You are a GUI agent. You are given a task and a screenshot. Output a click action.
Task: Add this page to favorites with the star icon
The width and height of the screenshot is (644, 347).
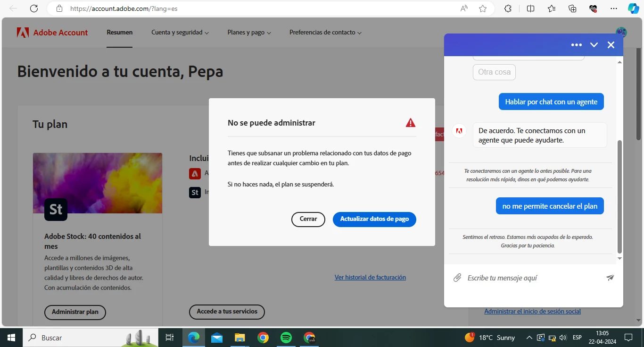[483, 8]
